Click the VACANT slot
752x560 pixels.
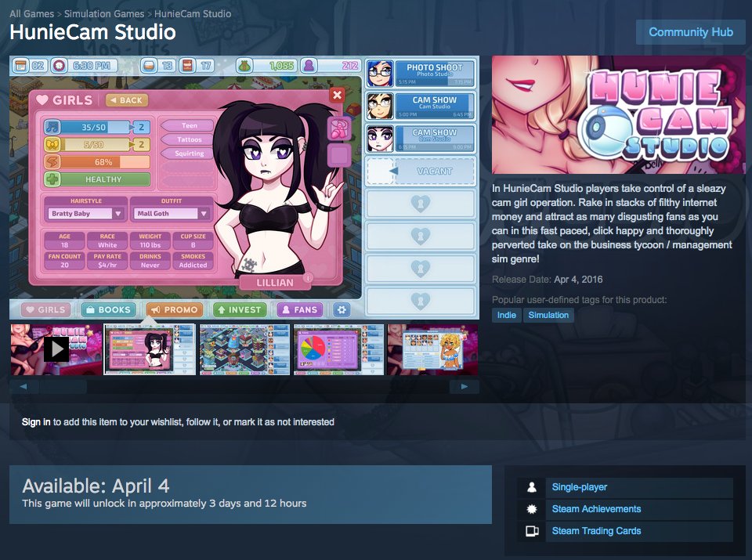[421, 172]
